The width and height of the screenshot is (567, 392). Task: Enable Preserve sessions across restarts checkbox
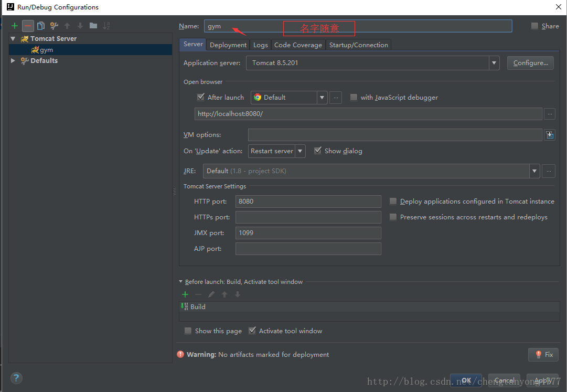pyautogui.click(x=393, y=217)
